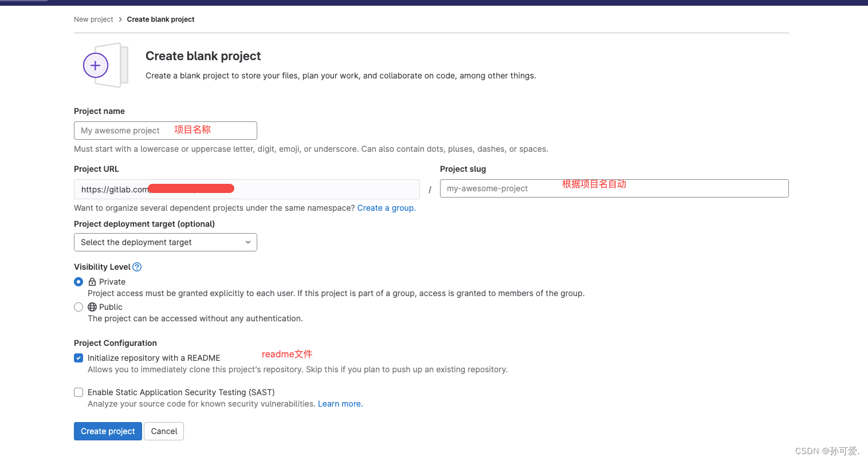Click the lock icon next to Private
This screenshot has height=461, width=868.
(x=92, y=281)
